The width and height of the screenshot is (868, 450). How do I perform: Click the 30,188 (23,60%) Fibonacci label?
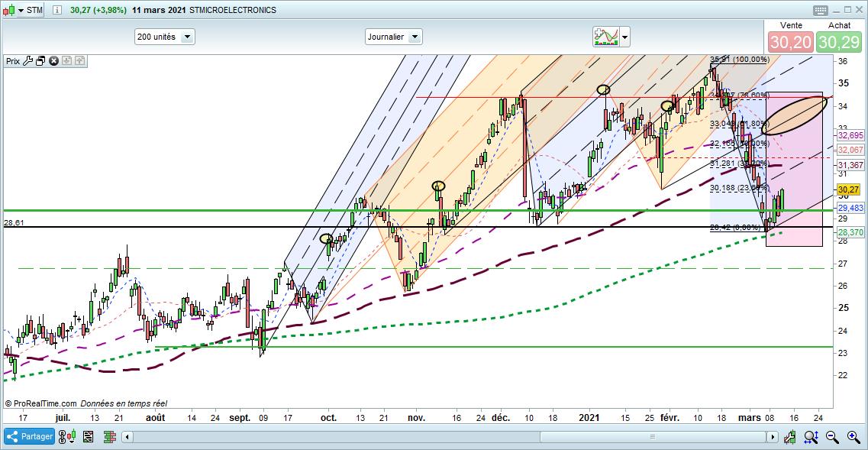(740, 188)
